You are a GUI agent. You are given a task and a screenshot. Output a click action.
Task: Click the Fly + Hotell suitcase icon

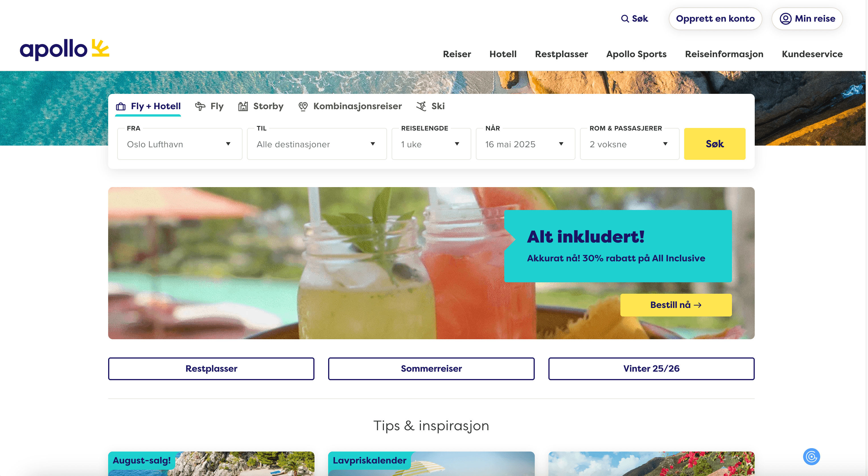(x=121, y=106)
